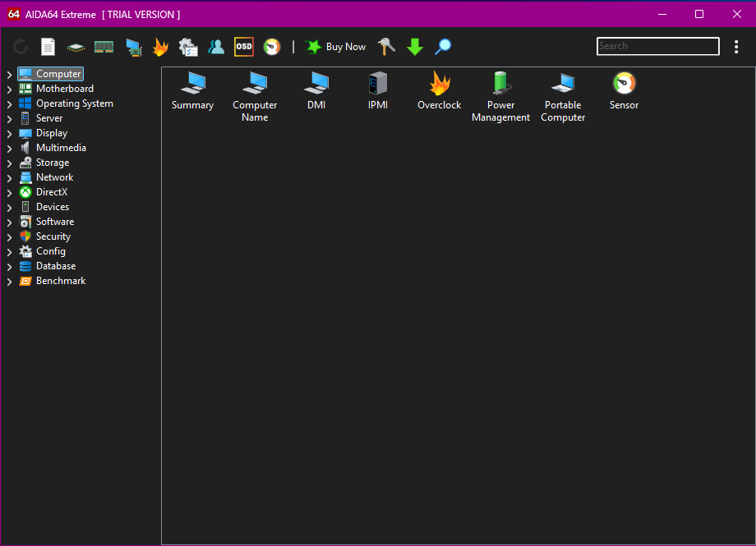Open the Portable Computer page icon
The width and height of the screenshot is (756, 546).
pos(563,97)
